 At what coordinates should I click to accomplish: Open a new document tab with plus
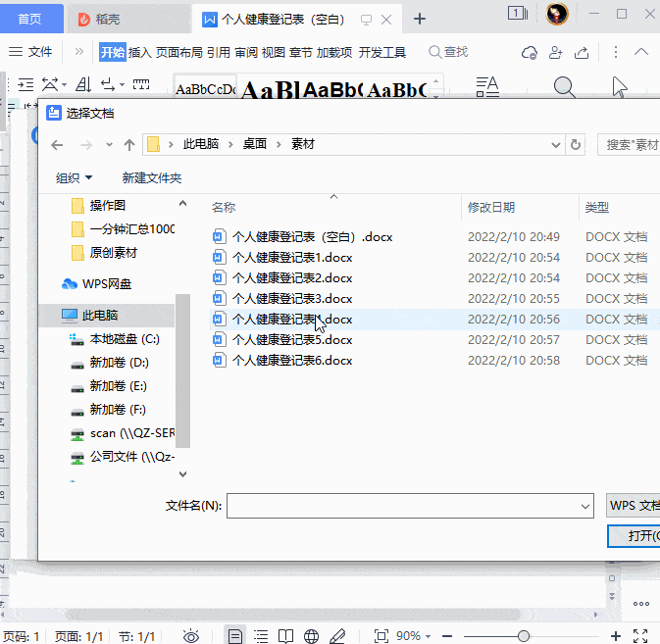pos(419,19)
